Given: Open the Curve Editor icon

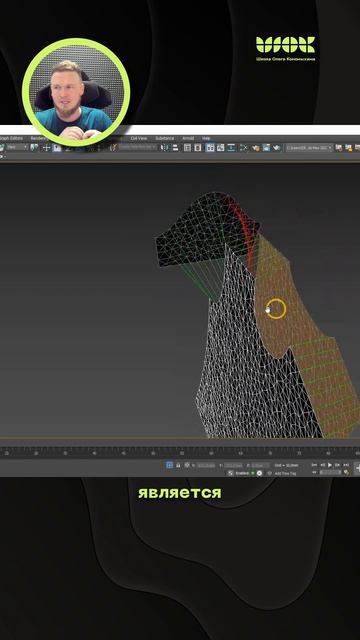Looking at the screenshot, I should coord(220,148).
